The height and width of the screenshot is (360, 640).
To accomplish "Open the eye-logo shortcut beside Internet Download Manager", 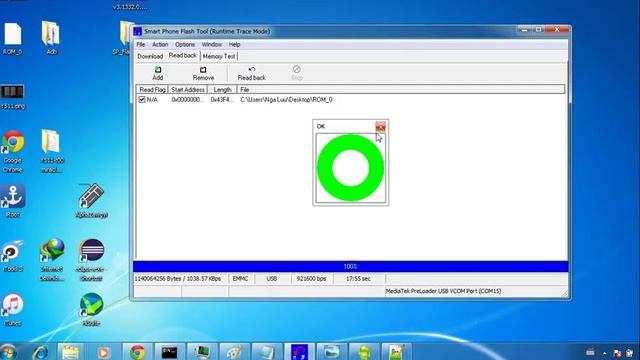I will [13, 256].
